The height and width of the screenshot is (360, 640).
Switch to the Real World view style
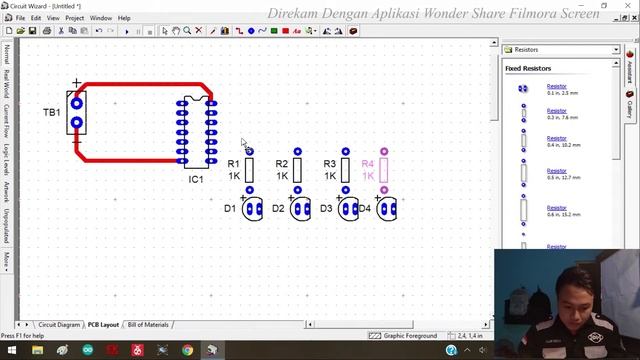click(x=7, y=83)
